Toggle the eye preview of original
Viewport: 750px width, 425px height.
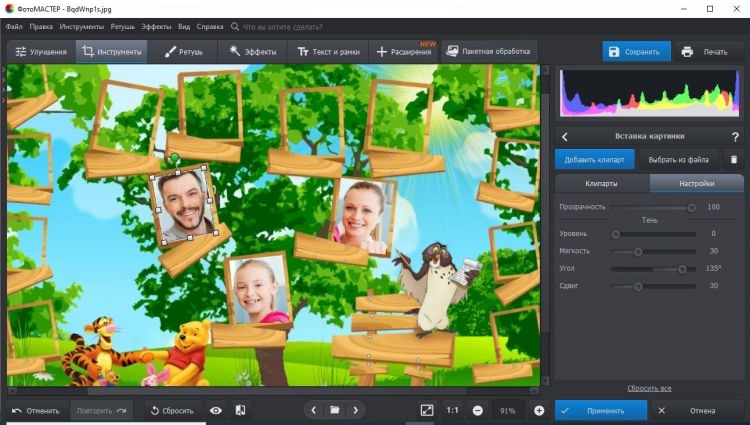pos(215,410)
